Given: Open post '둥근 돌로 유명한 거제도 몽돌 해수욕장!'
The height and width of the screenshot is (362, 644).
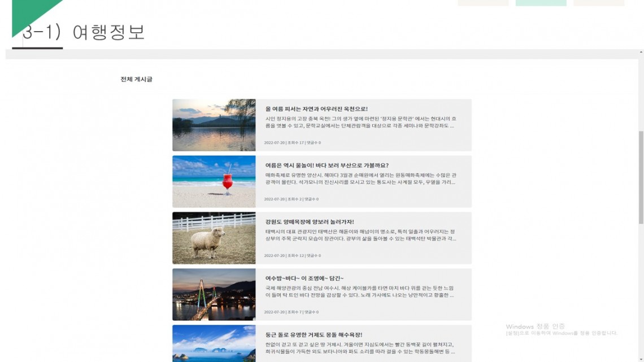Looking at the screenshot, I should [x=314, y=334].
